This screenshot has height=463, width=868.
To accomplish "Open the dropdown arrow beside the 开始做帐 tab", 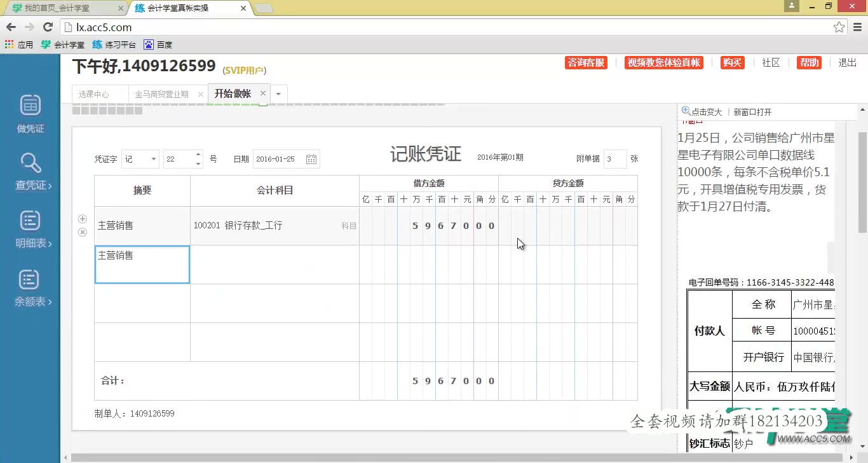I will click(278, 93).
